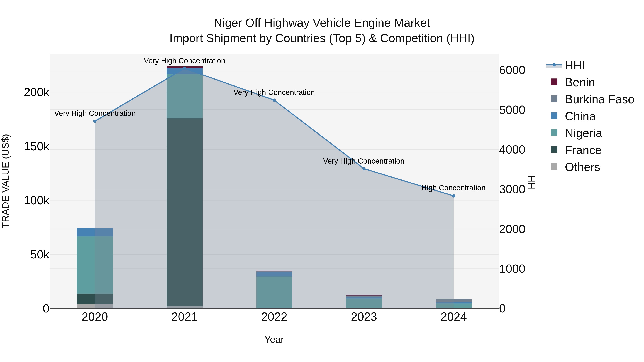Select the Nigeria bar segment in 2022

[x=274, y=292]
